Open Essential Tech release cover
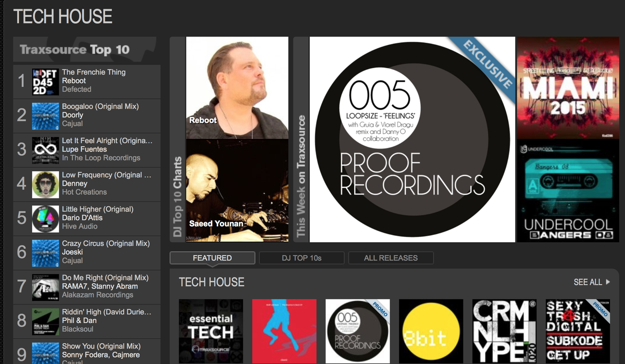The width and height of the screenshot is (625, 364). tap(210, 331)
